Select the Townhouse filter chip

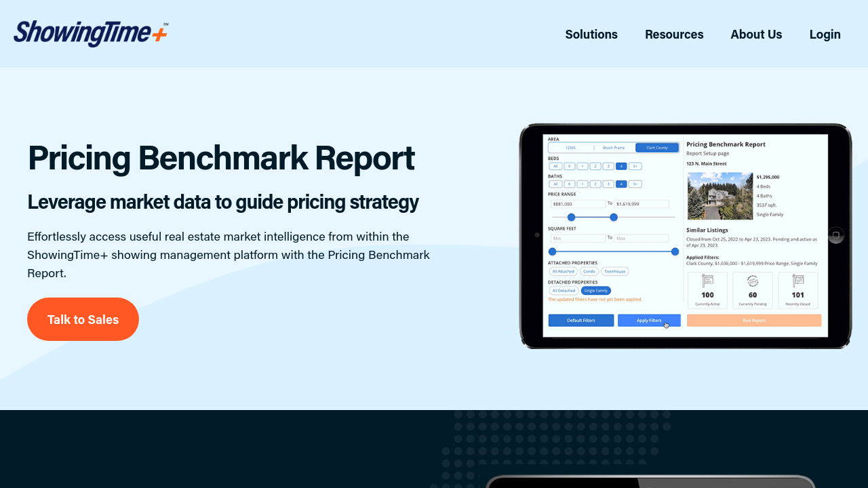pos(614,271)
